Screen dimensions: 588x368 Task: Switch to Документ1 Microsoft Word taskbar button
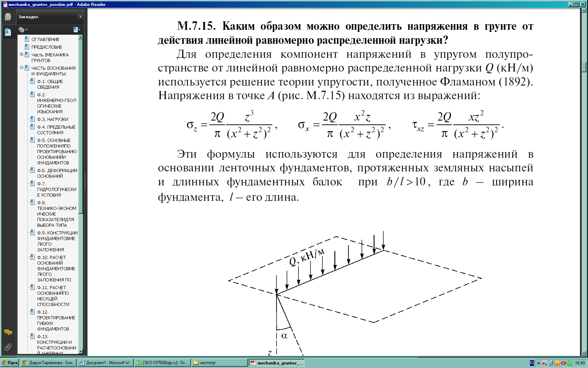point(105,363)
